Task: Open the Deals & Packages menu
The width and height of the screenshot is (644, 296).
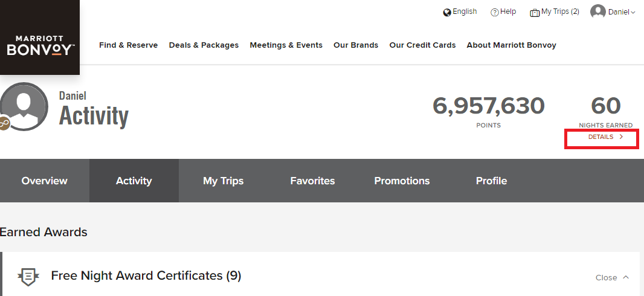Action: pos(204,45)
